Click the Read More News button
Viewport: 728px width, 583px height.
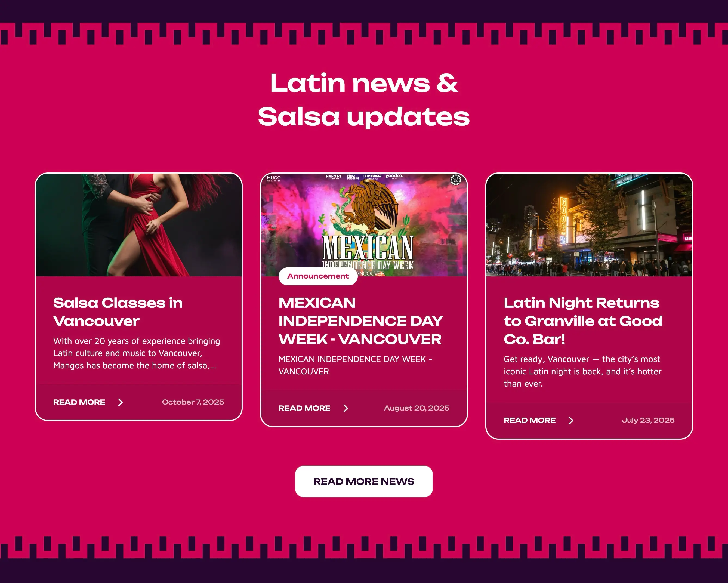coord(364,481)
